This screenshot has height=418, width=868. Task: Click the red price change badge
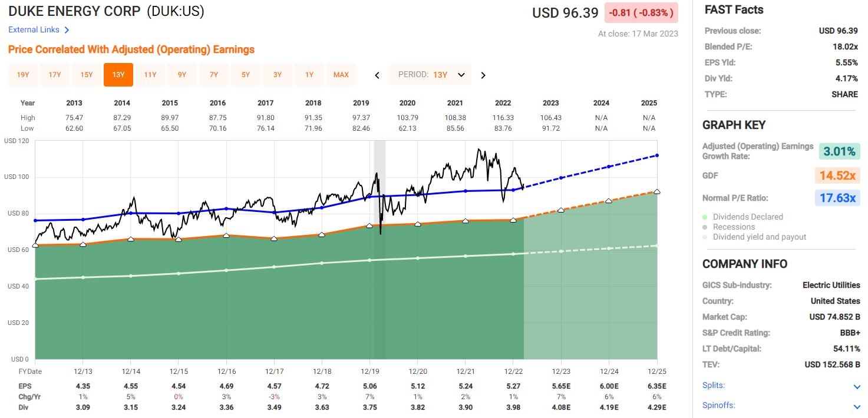coord(641,12)
